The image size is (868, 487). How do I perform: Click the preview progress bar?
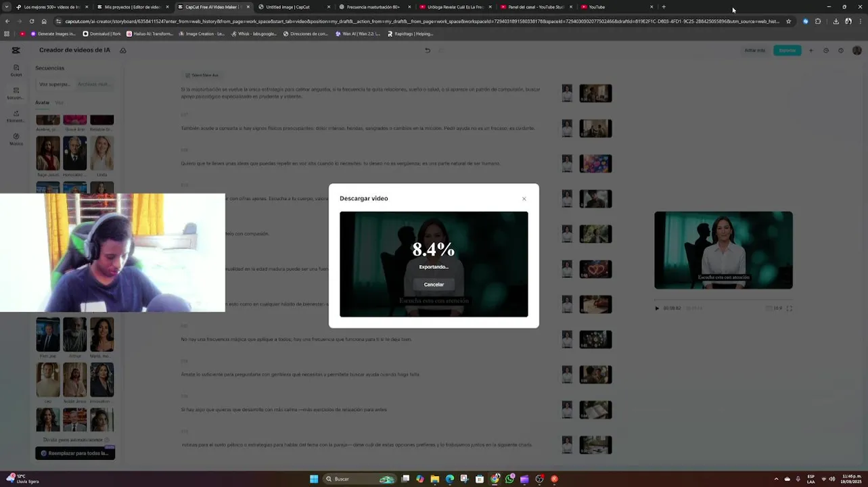(x=723, y=298)
